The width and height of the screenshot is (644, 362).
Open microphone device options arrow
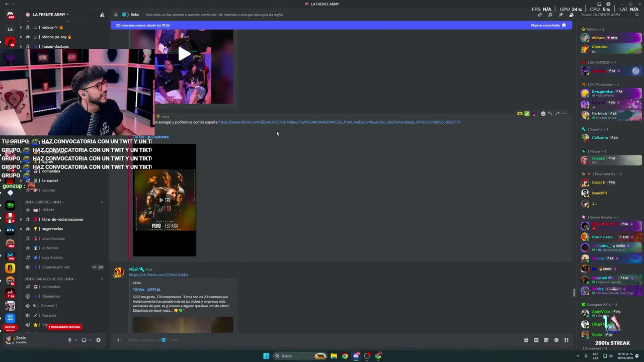76,340
